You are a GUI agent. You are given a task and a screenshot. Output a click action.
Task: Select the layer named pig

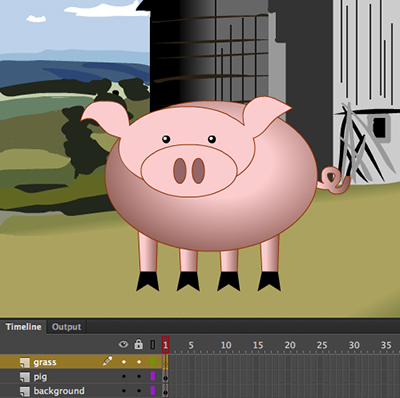[40, 377]
